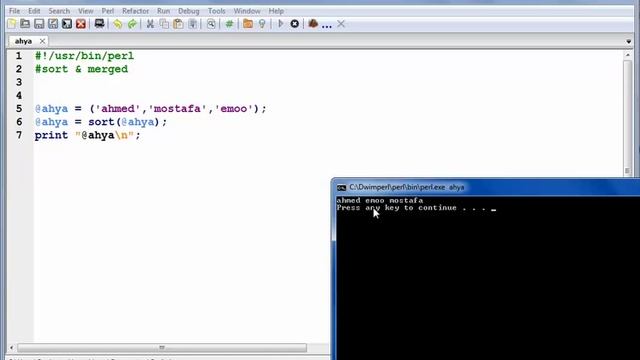The height and width of the screenshot is (360, 640).
Task: Click the 'sort' function call on line 6
Action: tap(101, 122)
